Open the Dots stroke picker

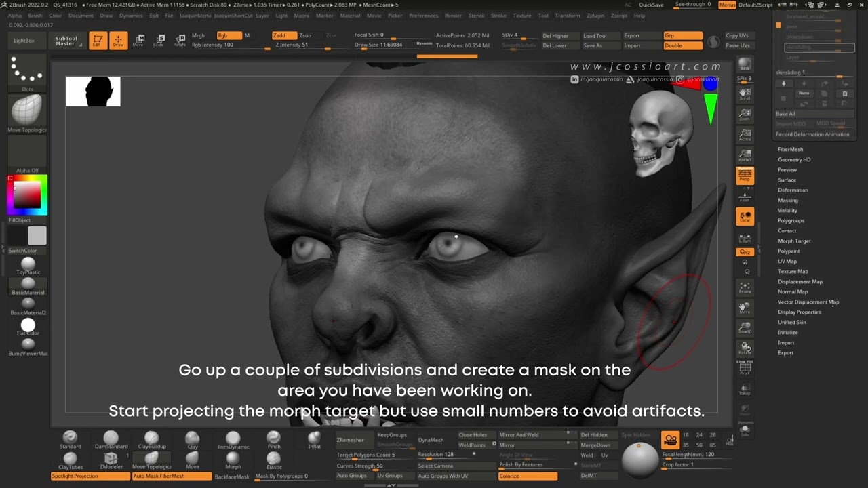tap(27, 73)
